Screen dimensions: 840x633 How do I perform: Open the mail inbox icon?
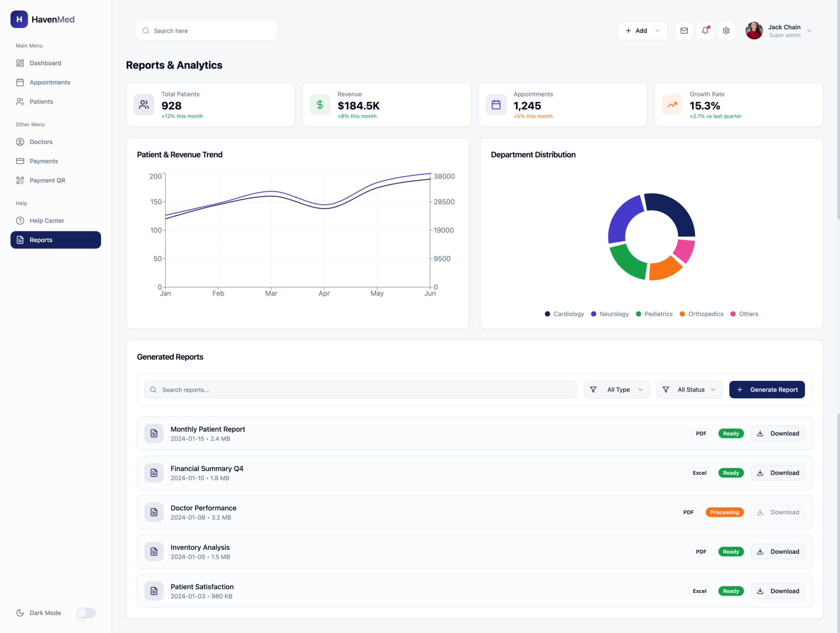pyautogui.click(x=684, y=31)
